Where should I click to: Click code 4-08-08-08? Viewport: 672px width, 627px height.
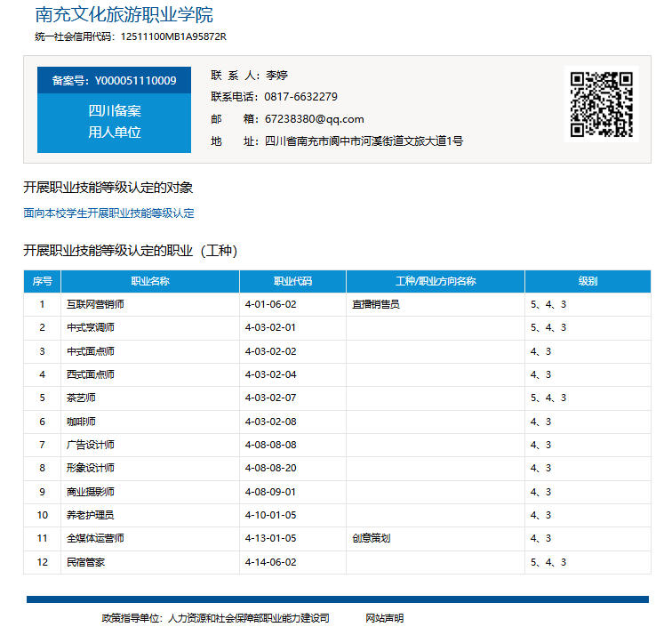click(270, 446)
